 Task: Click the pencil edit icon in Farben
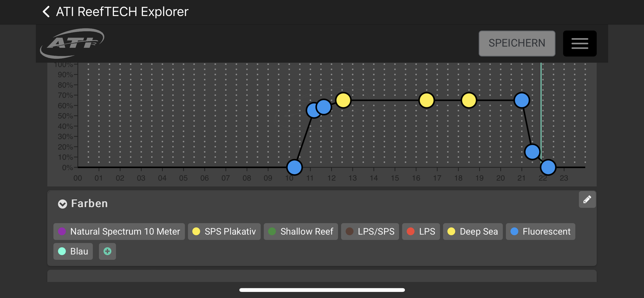click(587, 200)
